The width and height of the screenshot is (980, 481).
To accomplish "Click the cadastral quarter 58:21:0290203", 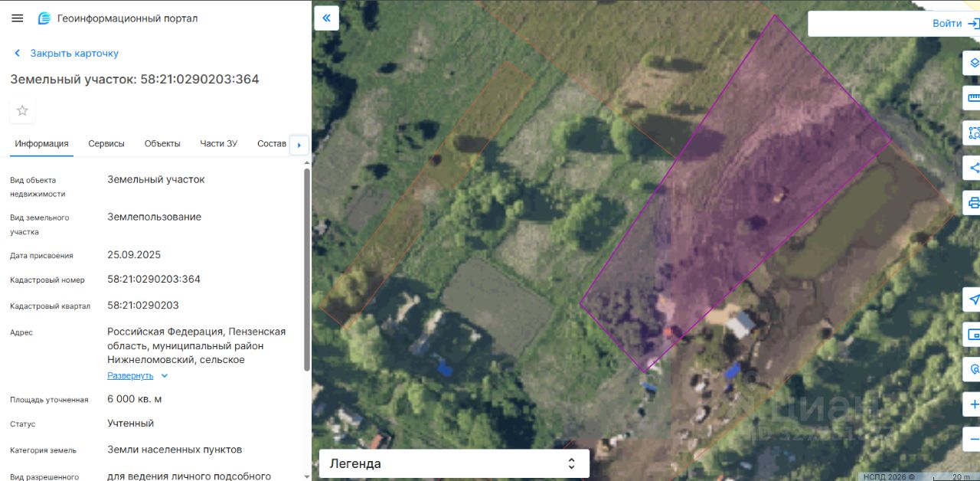I will pos(143,306).
